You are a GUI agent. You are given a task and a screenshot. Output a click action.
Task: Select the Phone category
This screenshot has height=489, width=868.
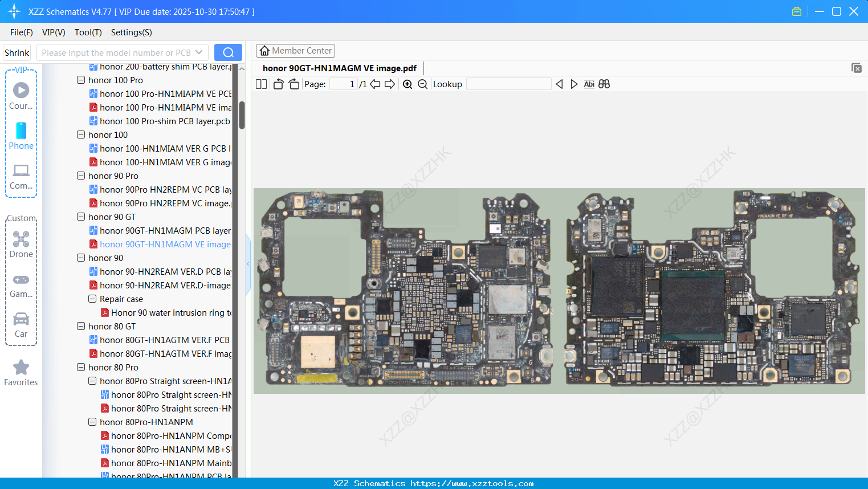(x=21, y=136)
